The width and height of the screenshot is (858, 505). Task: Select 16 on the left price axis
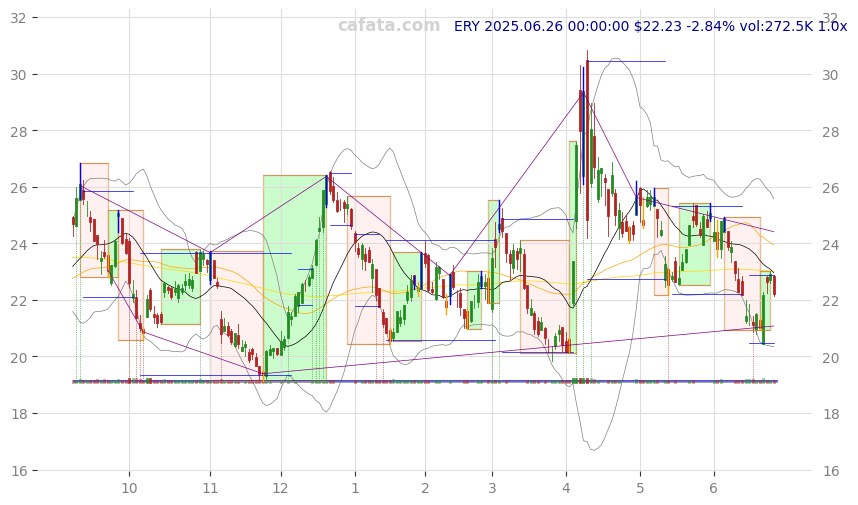pyautogui.click(x=18, y=471)
